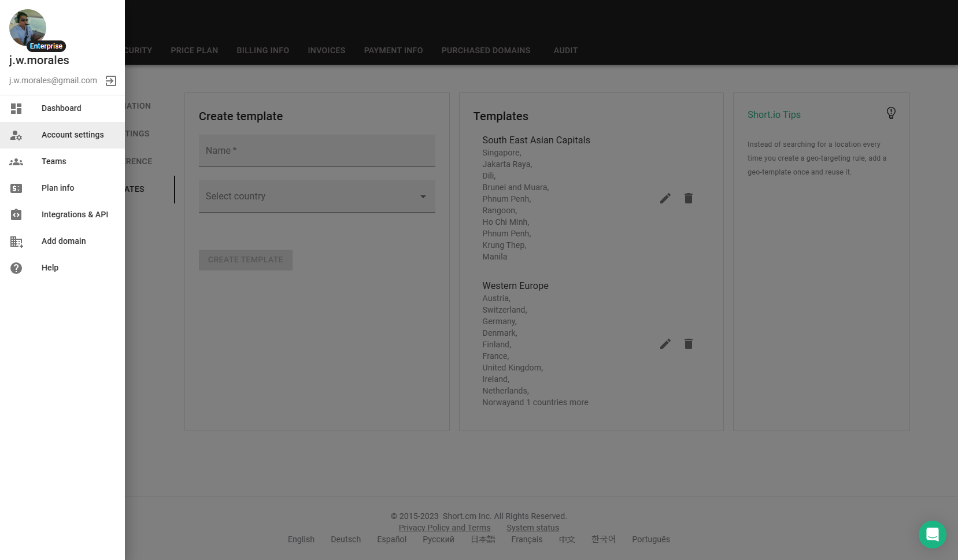Viewport: 958px width, 560px height.
Task: Open Teams in side menu
Action: pos(62,161)
